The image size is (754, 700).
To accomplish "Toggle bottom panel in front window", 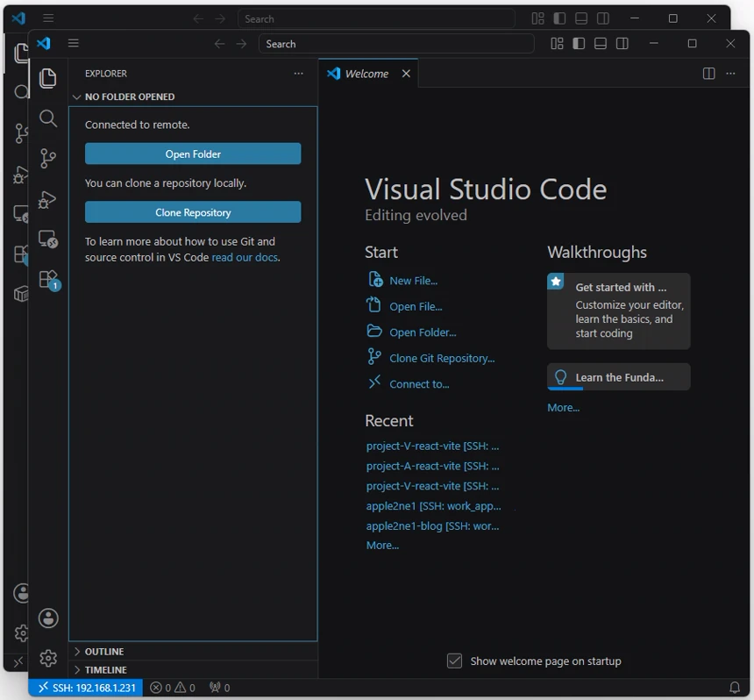I will (600, 44).
